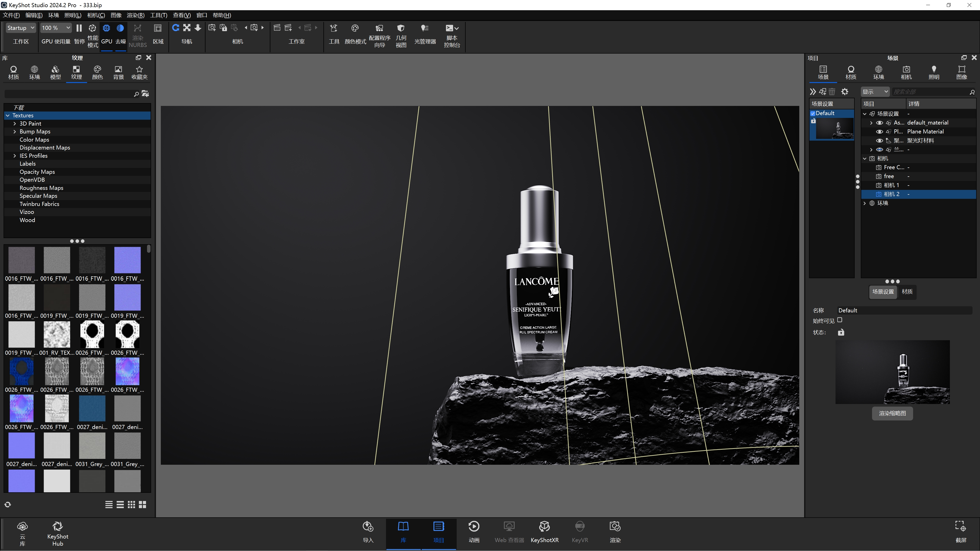Hide the Plane Material object
Image resolution: width=980 pixels, height=551 pixels.
point(880,132)
